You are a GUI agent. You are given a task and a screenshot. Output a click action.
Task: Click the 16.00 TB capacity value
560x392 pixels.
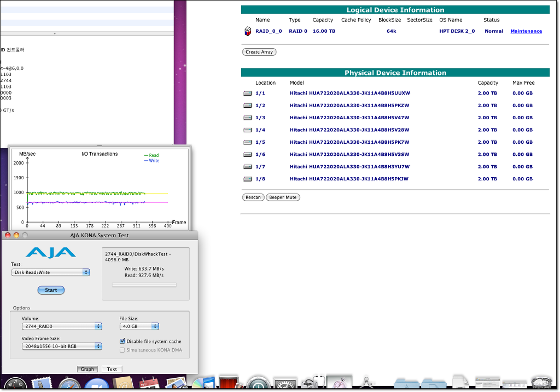point(324,31)
